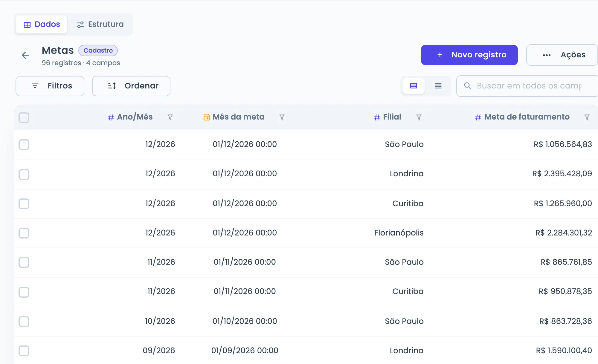Click the value R$ 863.728,36
Image resolution: width=598 pixels, height=364 pixels.
click(566, 321)
